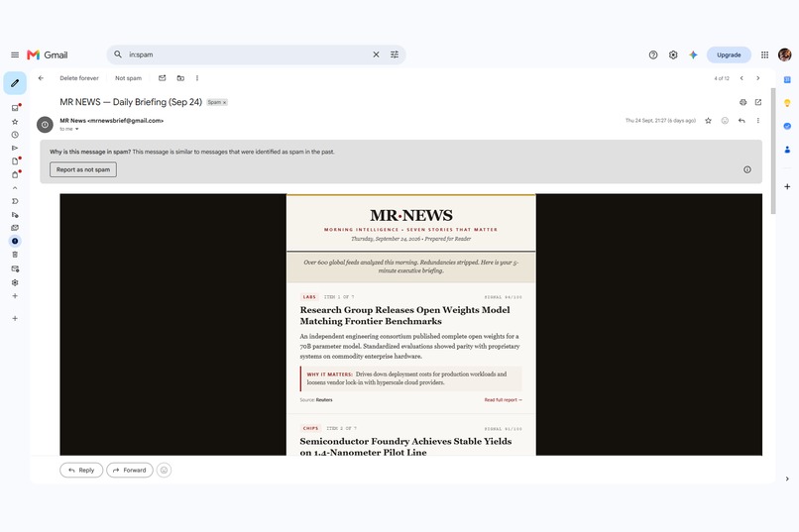The height and width of the screenshot is (532, 799).
Task: Open Purchases shopping bag in sidebar
Action: pos(15,174)
